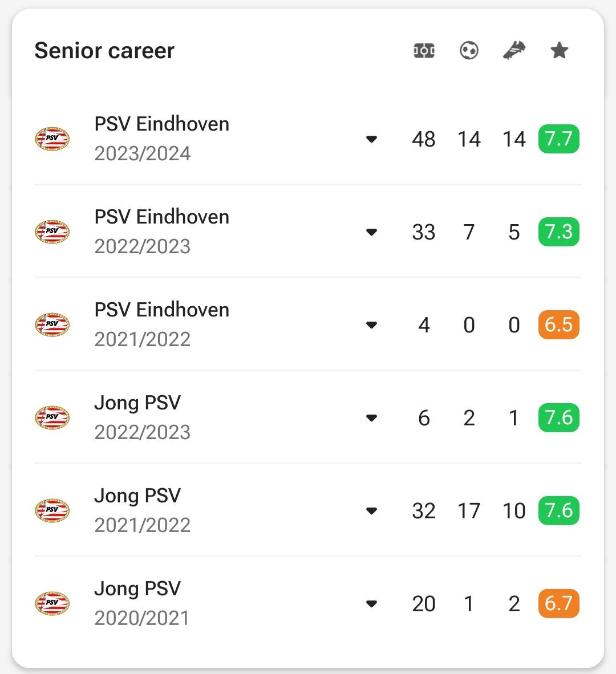
Task: Open the green 7.7 rating badge
Action: [x=559, y=139]
